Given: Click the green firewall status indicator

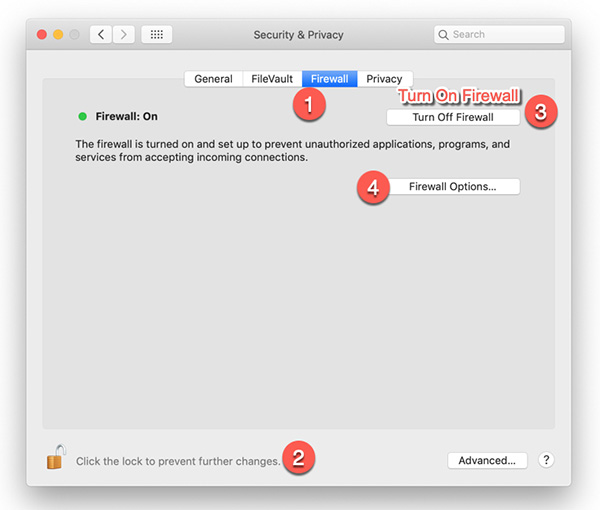Looking at the screenshot, I should click(83, 117).
